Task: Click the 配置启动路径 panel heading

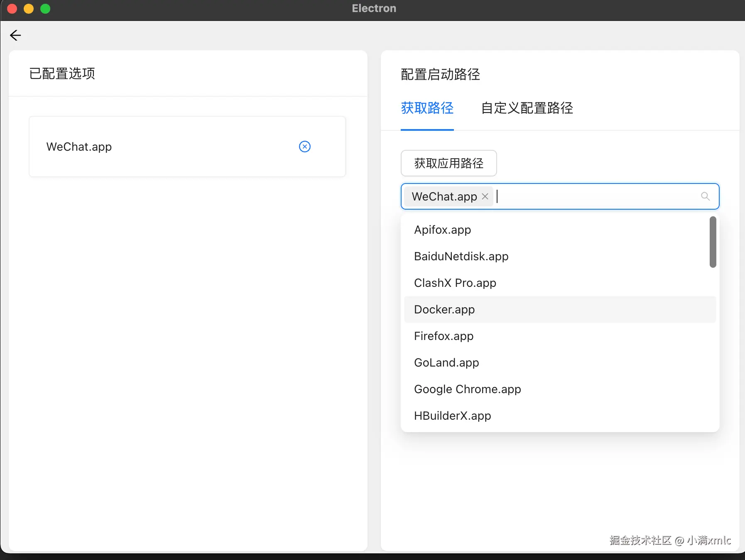Action: (x=441, y=74)
